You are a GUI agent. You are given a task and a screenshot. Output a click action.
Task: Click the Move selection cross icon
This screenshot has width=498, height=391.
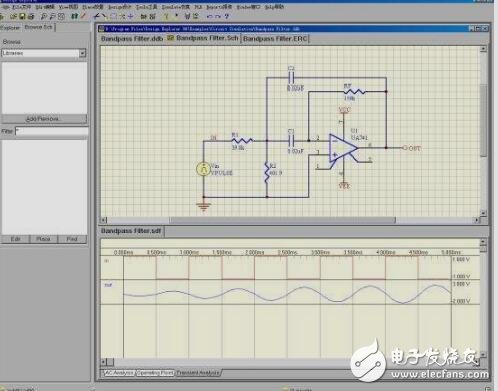(x=131, y=16)
